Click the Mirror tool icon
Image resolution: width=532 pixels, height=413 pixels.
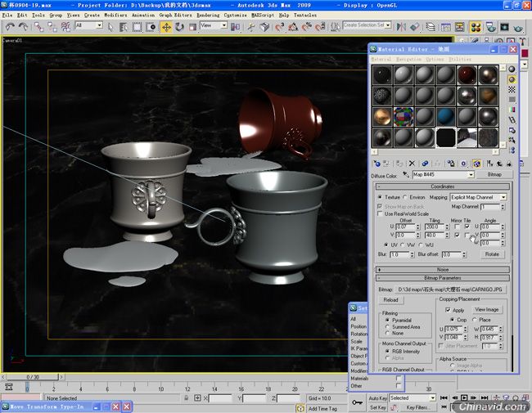coord(401,27)
